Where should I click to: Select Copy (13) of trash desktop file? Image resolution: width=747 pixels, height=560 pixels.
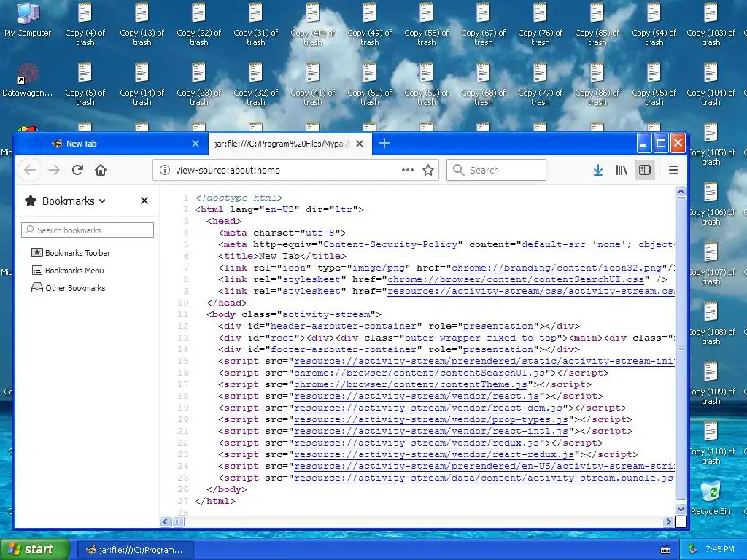click(x=142, y=24)
